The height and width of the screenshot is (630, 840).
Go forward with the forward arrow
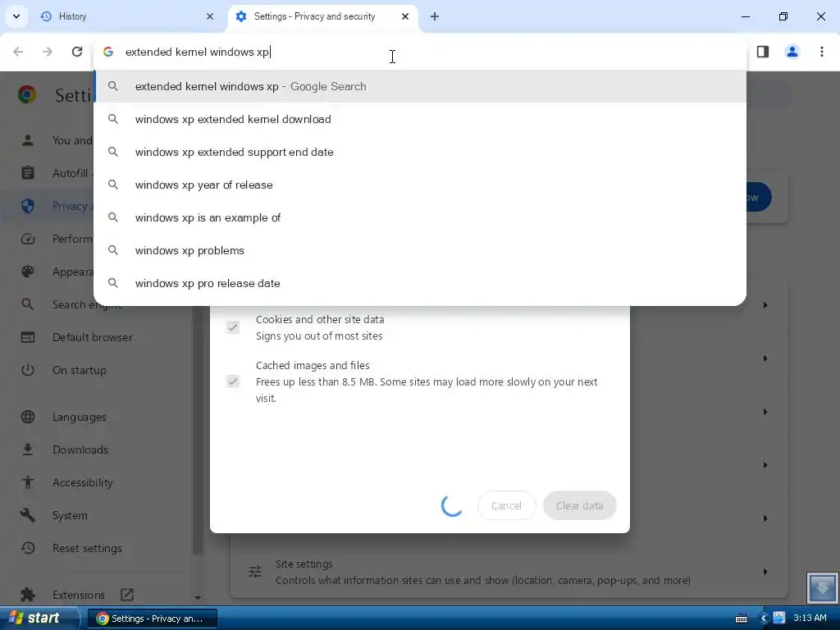48,52
